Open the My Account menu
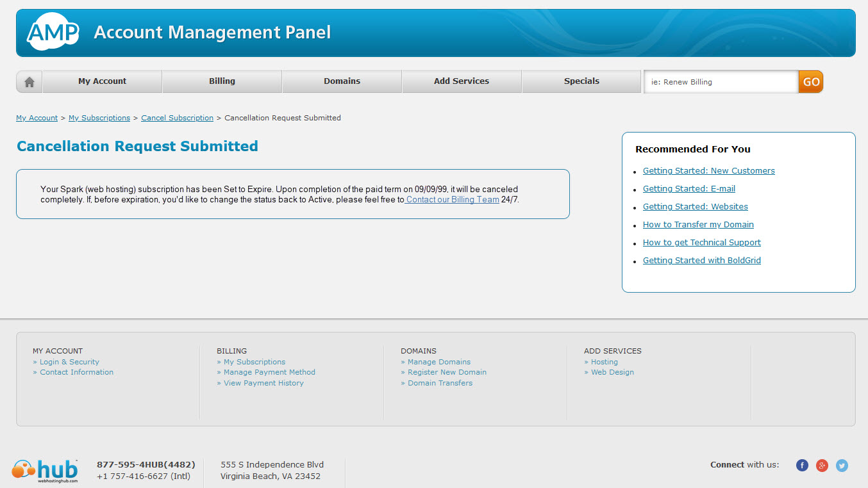The image size is (868, 488). tap(102, 81)
